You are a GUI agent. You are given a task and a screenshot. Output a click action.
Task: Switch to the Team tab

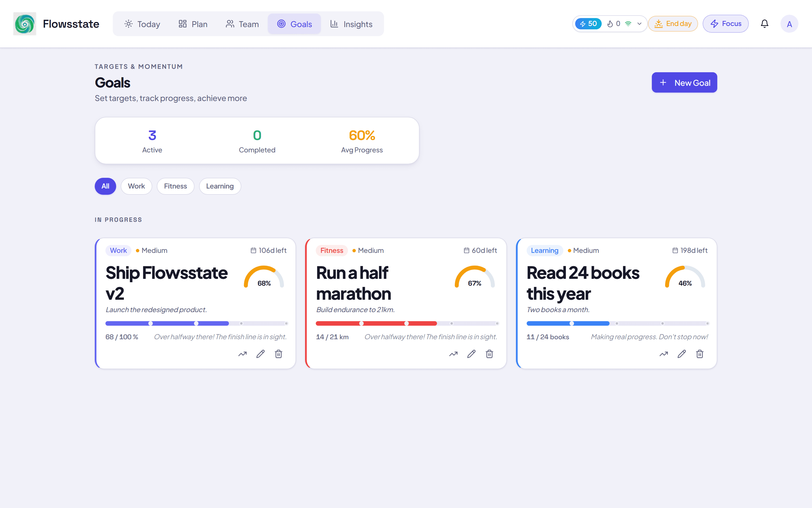[x=242, y=24]
